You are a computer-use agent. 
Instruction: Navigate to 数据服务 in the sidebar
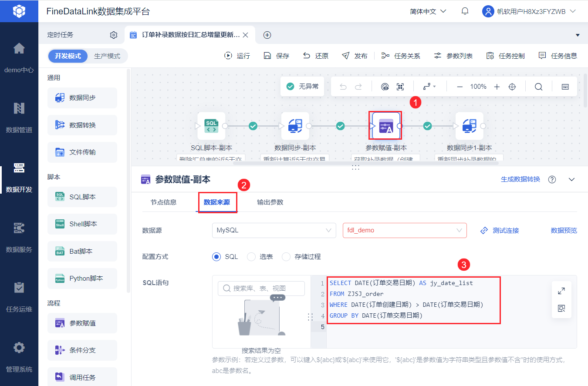(x=19, y=237)
